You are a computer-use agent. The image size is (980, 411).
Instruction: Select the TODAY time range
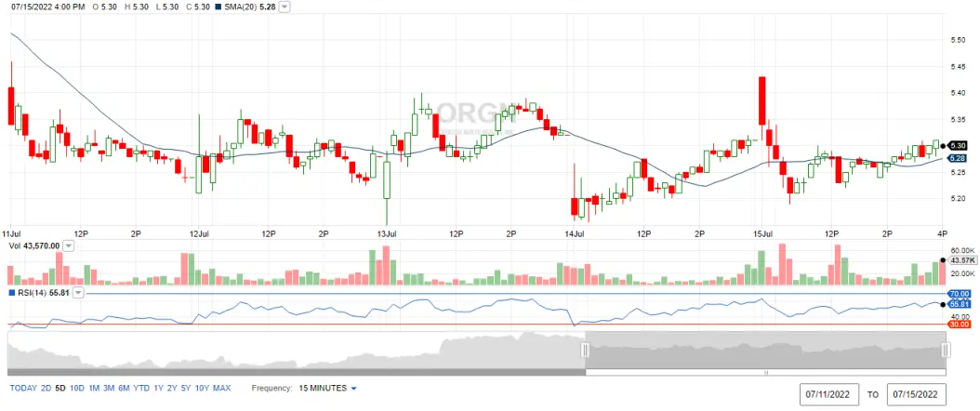pyautogui.click(x=23, y=388)
